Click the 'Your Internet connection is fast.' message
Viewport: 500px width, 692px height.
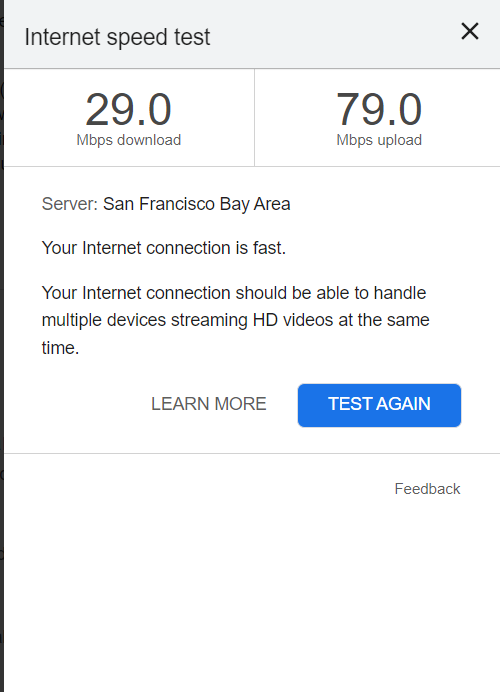click(164, 248)
